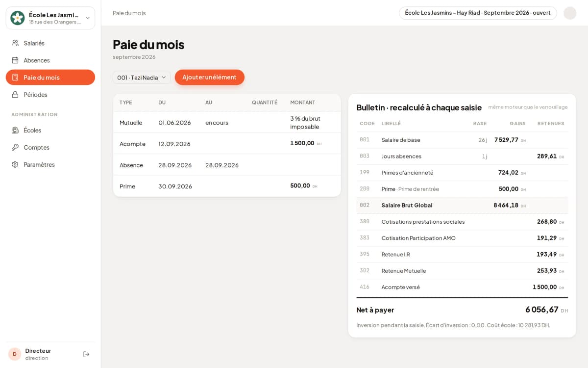Click the GAINS column header
Viewport: 588px width, 368px height.
[517, 124]
